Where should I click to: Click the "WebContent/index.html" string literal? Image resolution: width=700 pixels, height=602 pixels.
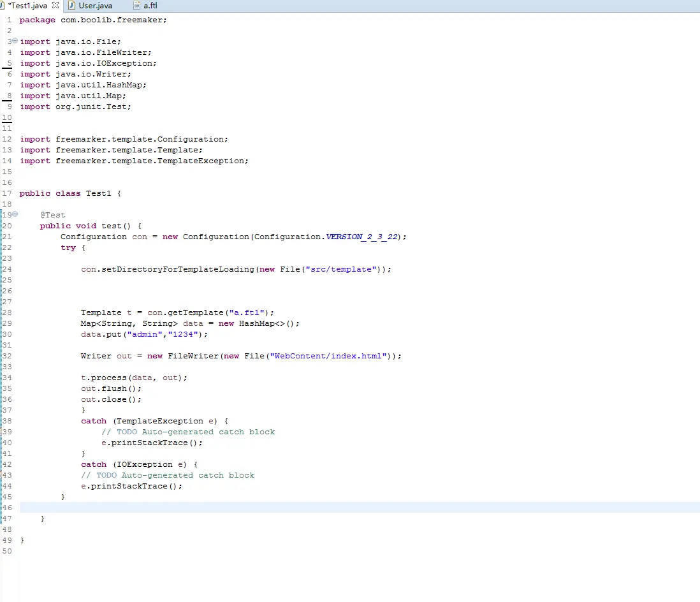328,356
